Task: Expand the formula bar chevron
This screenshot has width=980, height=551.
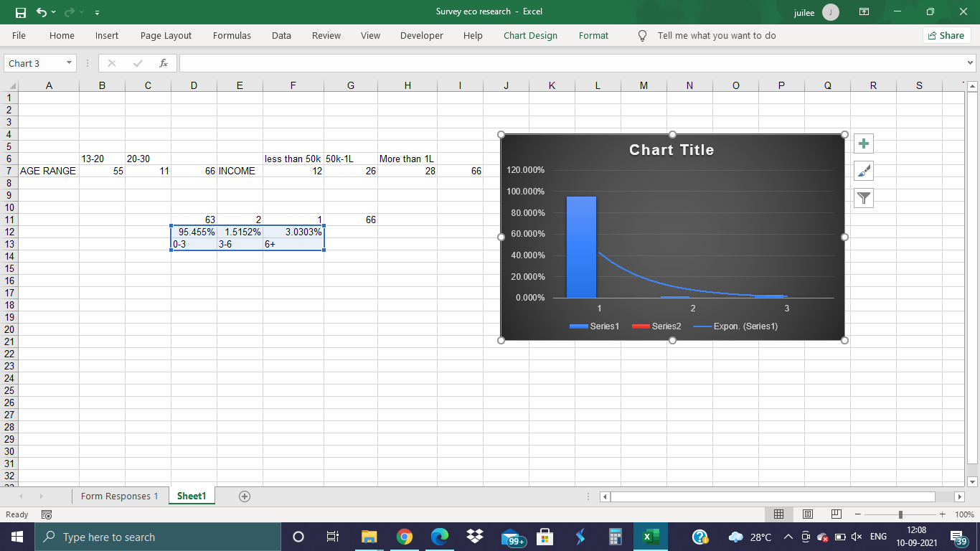Action: 971,63
